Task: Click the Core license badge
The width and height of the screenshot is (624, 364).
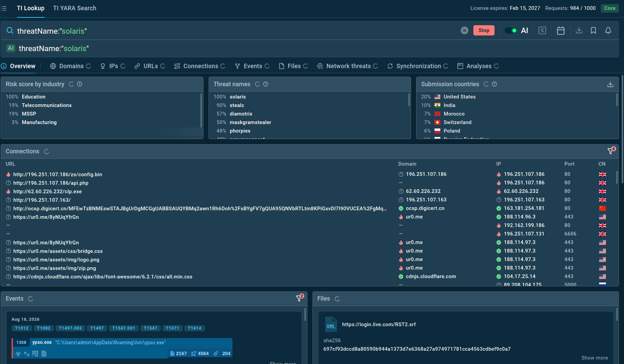Action: coord(610,8)
